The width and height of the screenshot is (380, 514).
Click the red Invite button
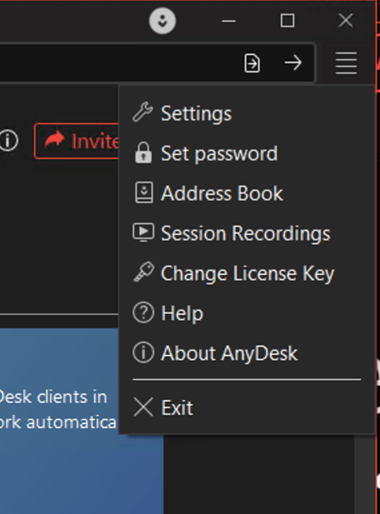tap(77, 141)
